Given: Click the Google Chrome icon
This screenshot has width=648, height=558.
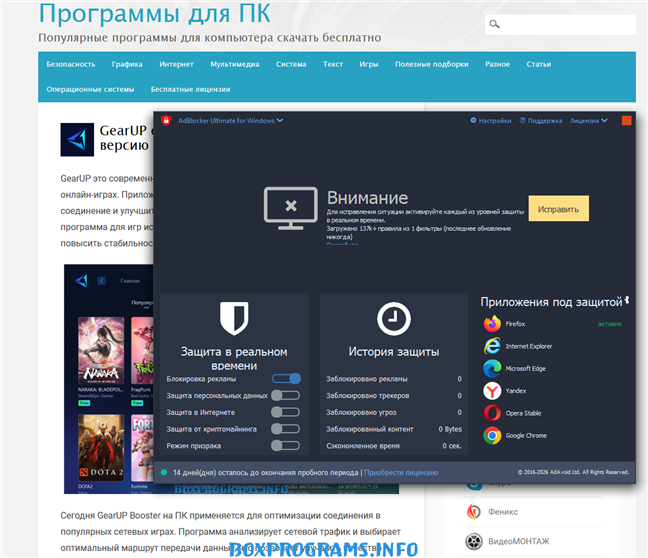Looking at the screenshot, I should 492,435.
